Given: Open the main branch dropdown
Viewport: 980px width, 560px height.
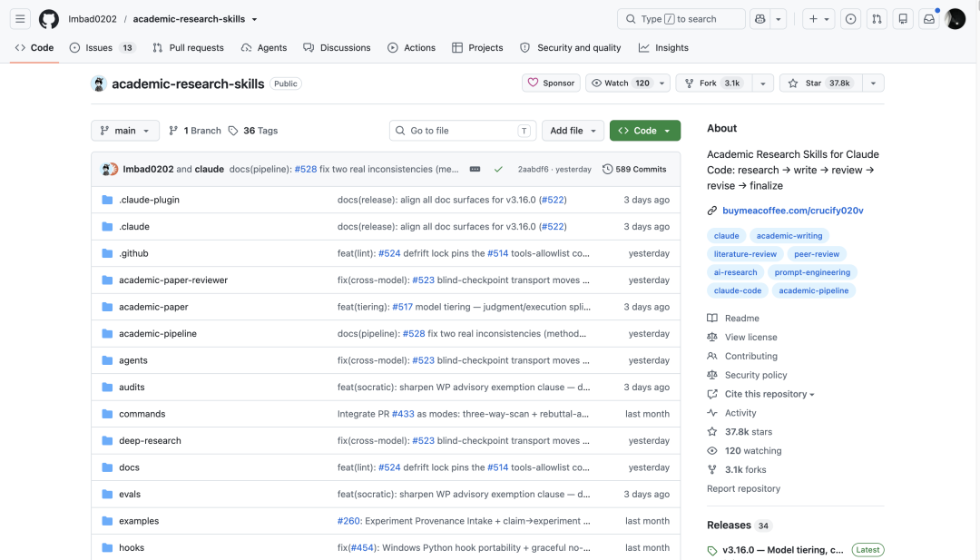Looking at the screenshot, I should click(x=125, y=131).
